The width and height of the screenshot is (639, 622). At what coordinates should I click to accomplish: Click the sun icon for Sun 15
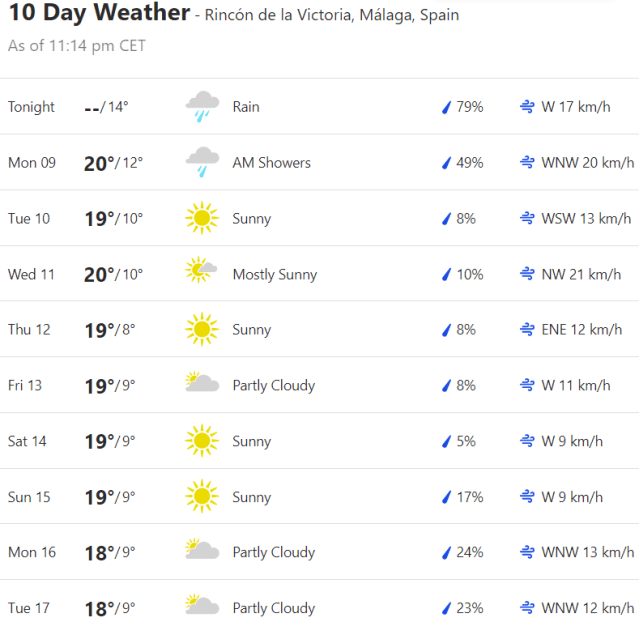pos(202,496)
